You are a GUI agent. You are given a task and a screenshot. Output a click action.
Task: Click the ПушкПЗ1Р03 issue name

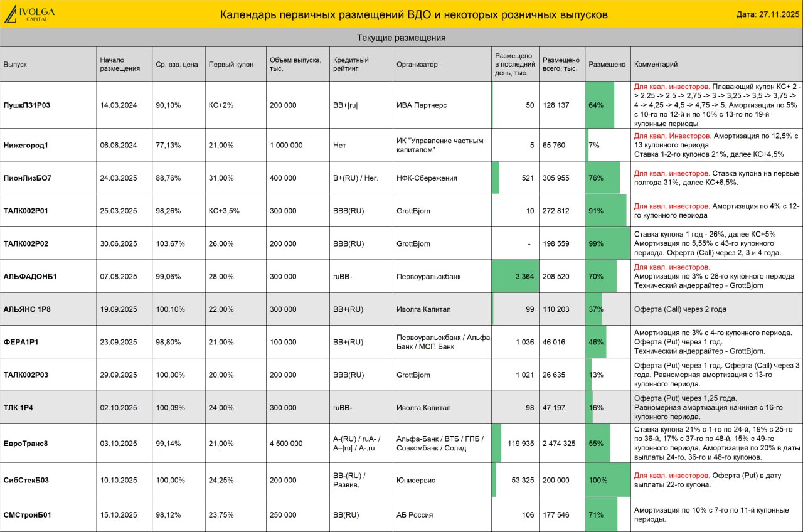coord(27,105)
